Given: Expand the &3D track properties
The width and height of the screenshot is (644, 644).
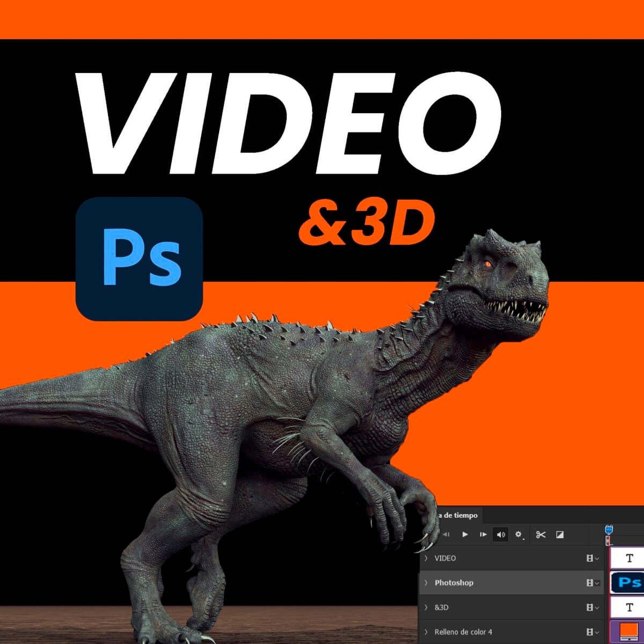Looking at the screenshot, I should click(426, 608).
